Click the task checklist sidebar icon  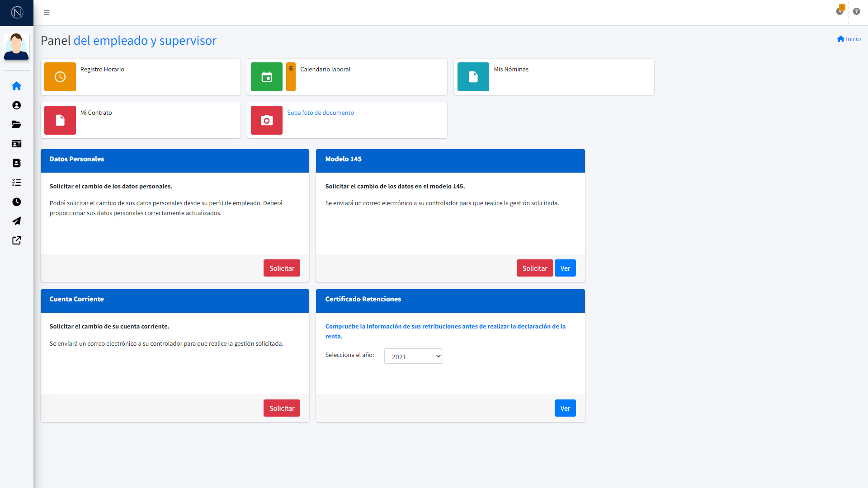coord(17,183)
